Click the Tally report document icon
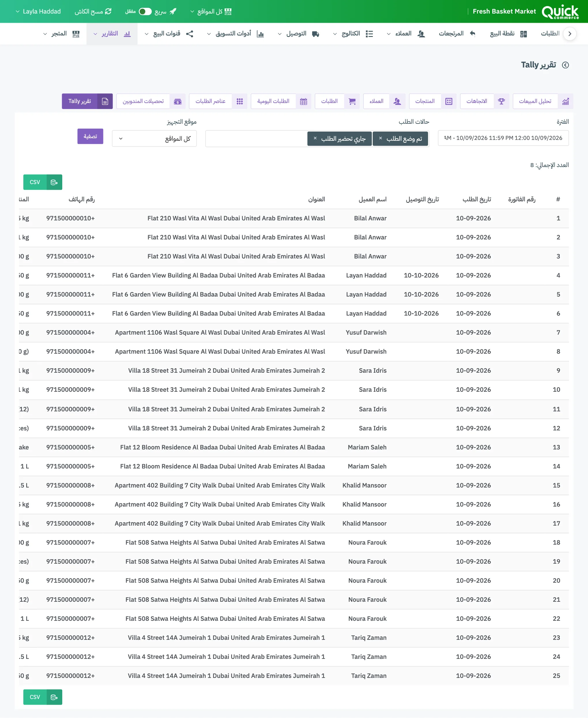The height and width of the screenshot is (718, 588). pyautogui.click(x=105, y=101)
